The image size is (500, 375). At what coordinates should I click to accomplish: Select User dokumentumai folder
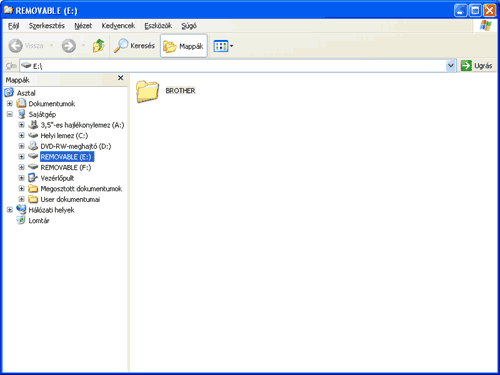point(70,199)
